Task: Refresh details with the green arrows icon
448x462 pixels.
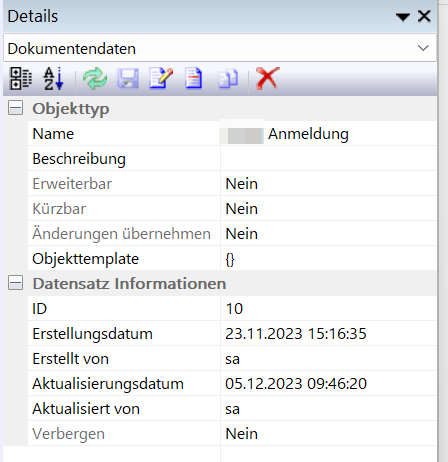Action: coord(95,79)
